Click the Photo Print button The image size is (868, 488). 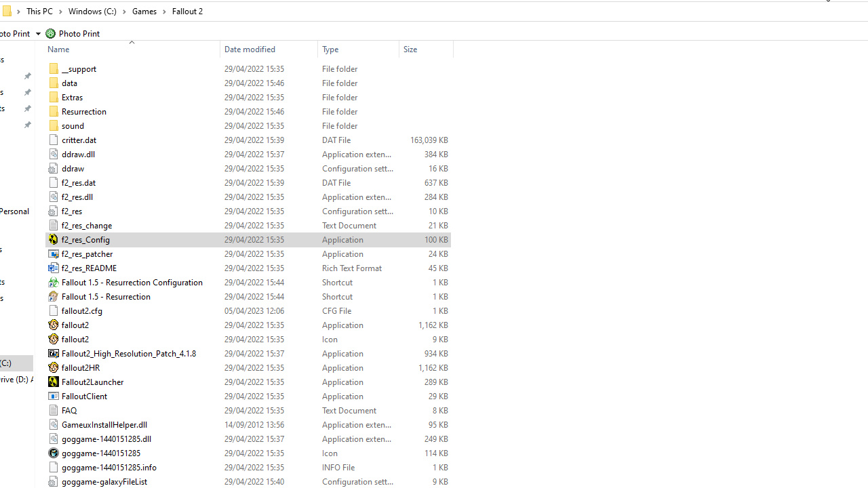(73, 33)
